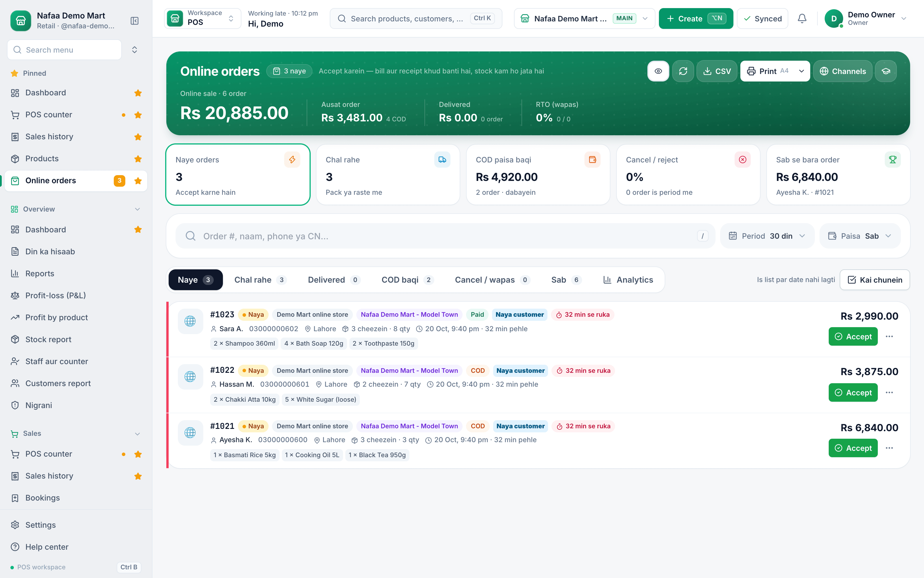924x578 pixels.
Task: Enable multi-select with Kai chunein
Action: pos(875,280)
